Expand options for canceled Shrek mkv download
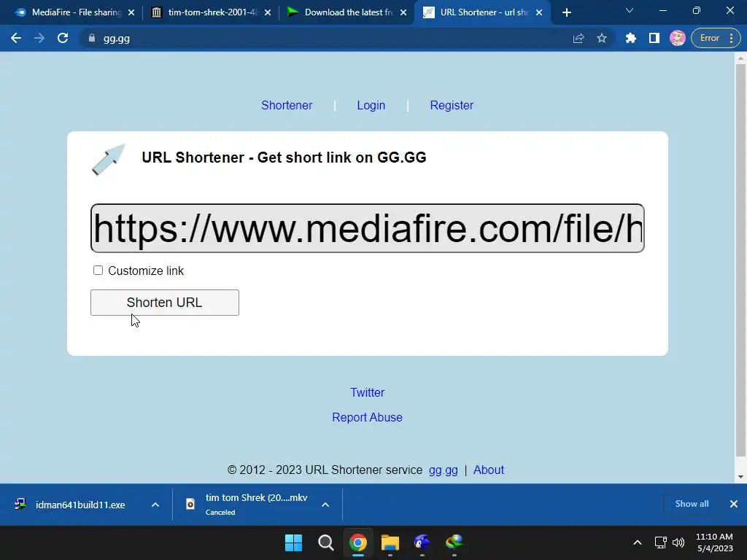 325,505
